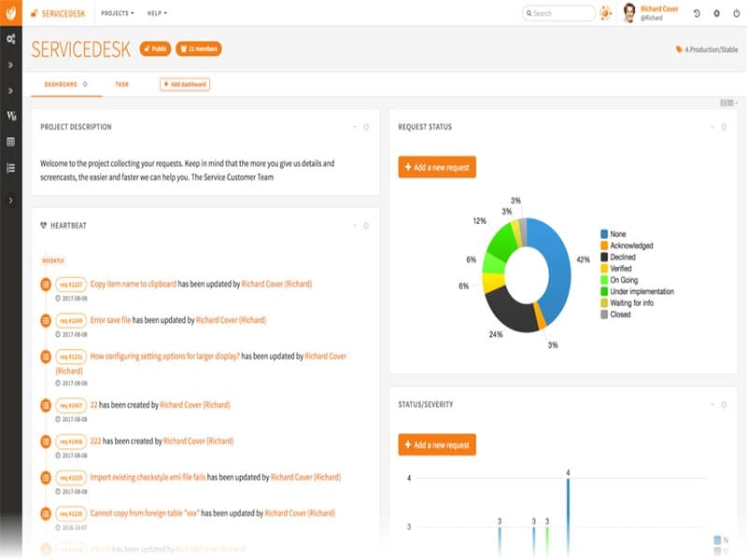Screen dimensions: 747x560
Task: Expand the sidebar with the bottom chevron
Action: tap(11, 200)
